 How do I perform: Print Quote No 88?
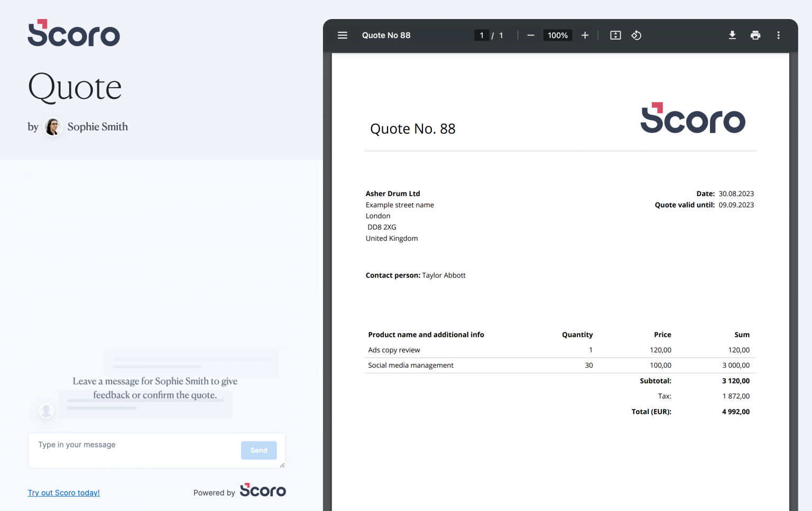(x=755, y=35)
